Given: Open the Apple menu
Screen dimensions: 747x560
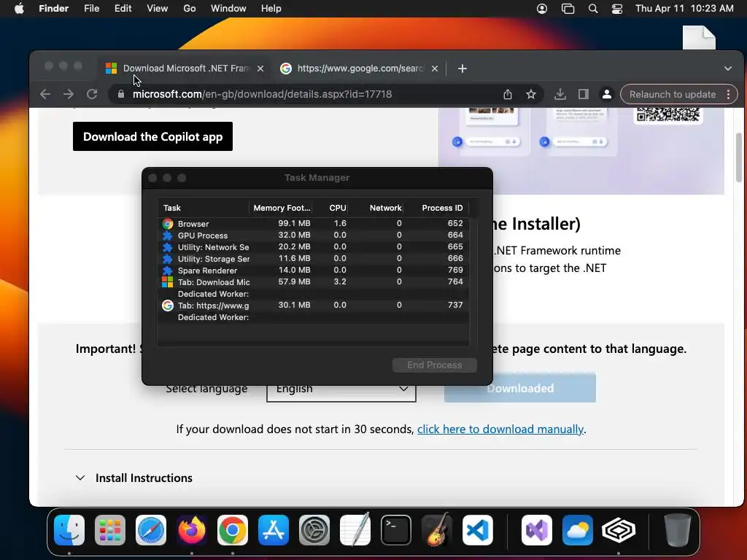Looking at the screenshot, I should pyautogui.click(x=19, y=9).
